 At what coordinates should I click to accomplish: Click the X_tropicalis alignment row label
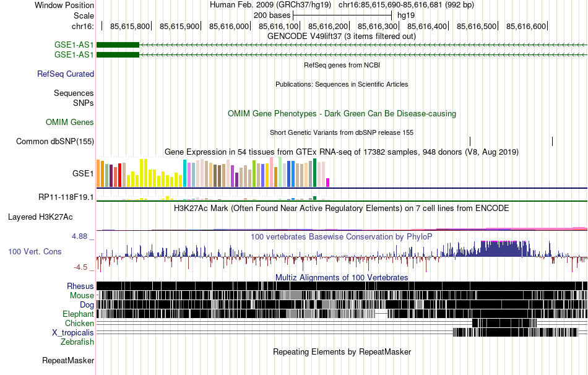coord(73,333)
